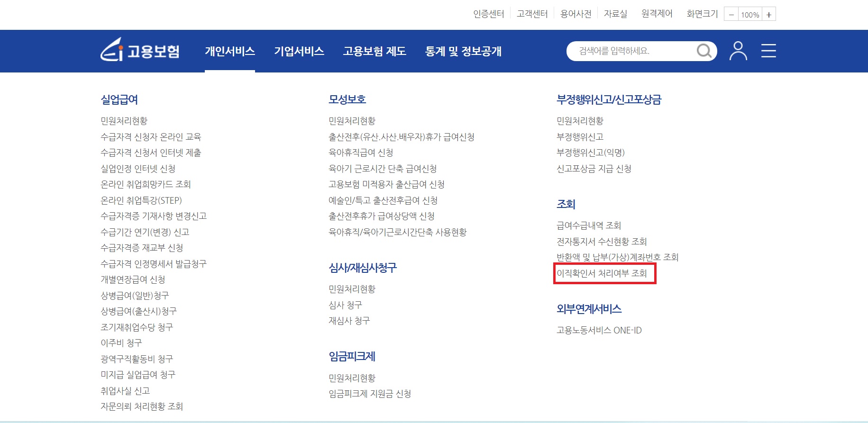Open 육아휴직급여 신청
The height and width of the screenshot is (423, 868).
coord(361,153)
